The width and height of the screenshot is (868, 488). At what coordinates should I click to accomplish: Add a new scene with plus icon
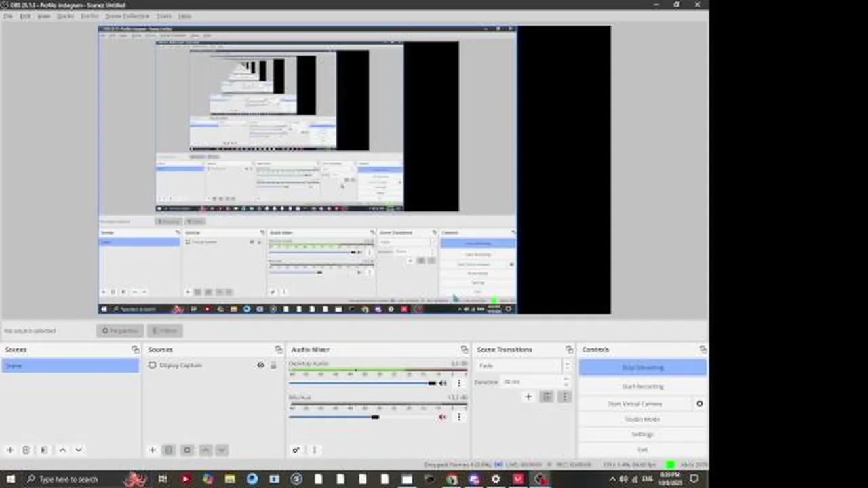point(9,450)
